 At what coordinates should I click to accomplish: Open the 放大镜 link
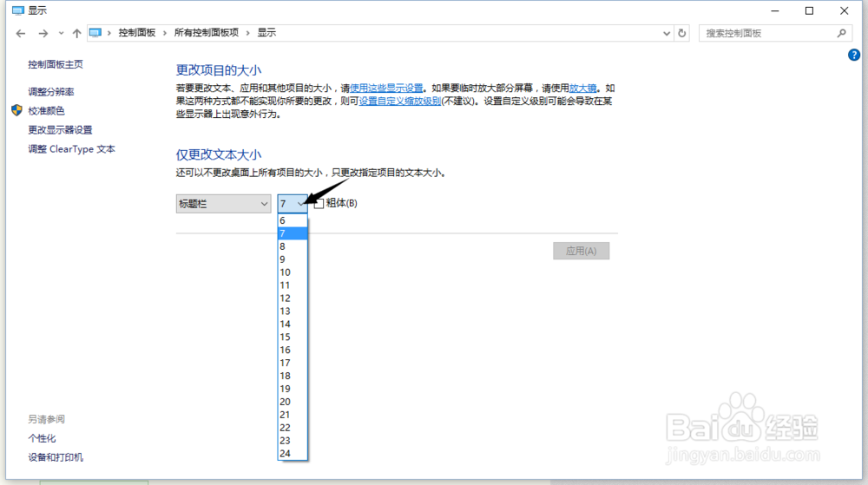(x=583, y=88)
